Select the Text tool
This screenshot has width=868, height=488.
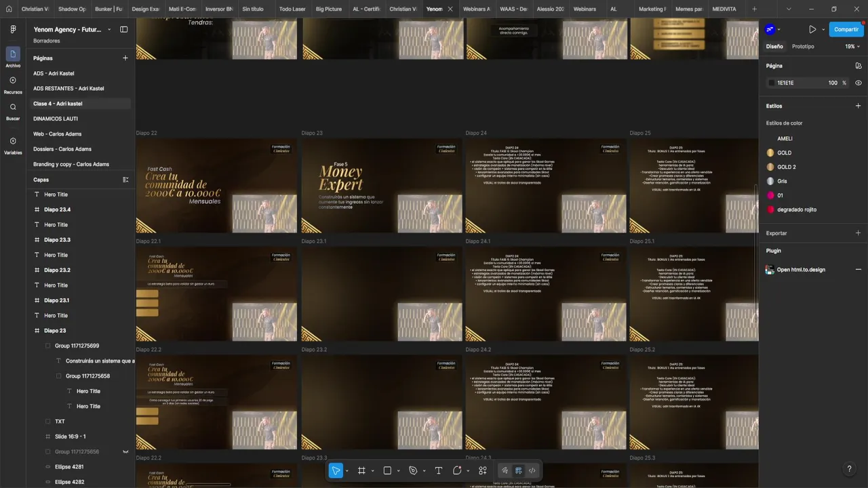(x=439, y=470)
